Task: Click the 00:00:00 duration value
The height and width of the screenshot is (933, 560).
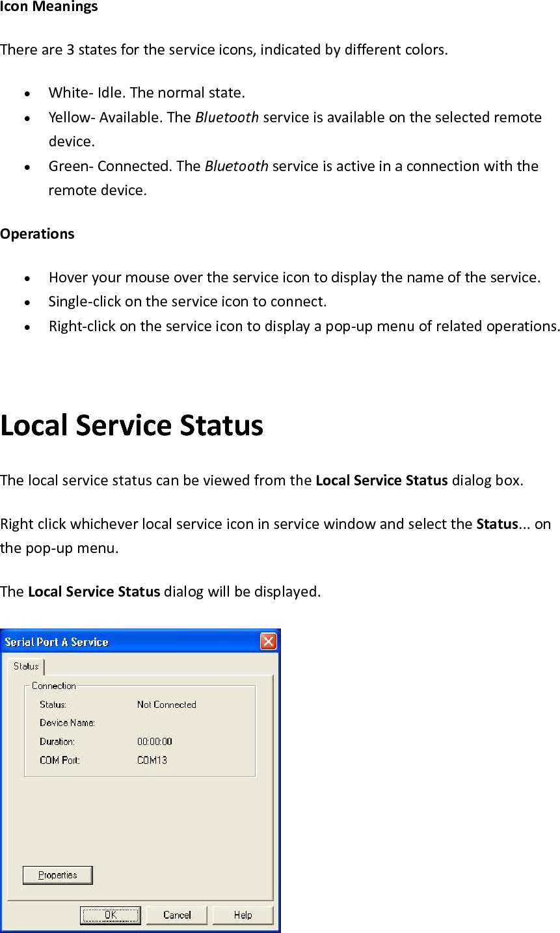Action: 155,741
